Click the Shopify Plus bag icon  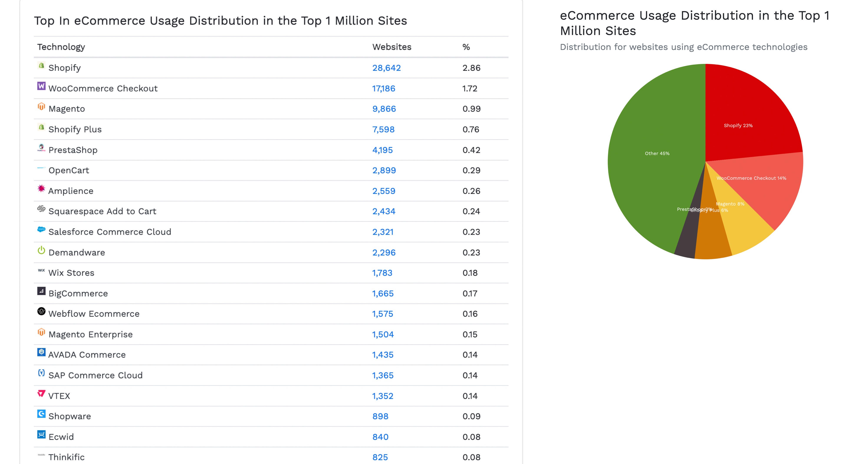point(41,127)
